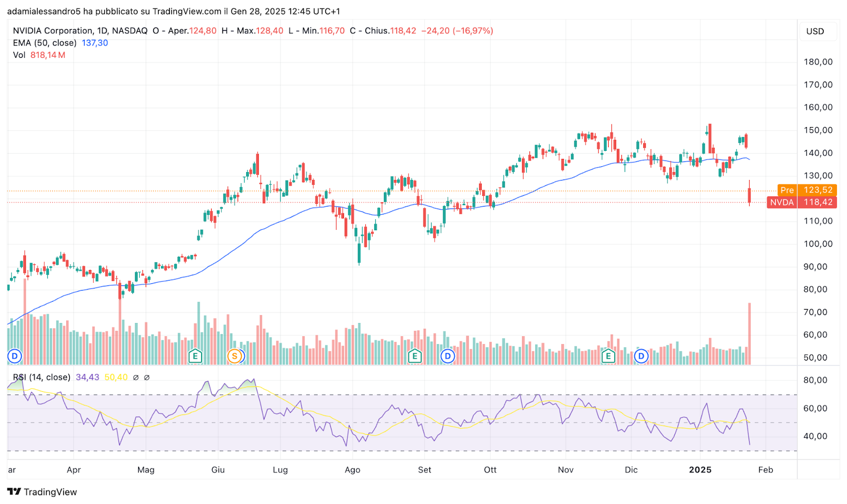Click the dividend marker in September
Viewport: 847px width, 504px height.
(x=448, y=356)
